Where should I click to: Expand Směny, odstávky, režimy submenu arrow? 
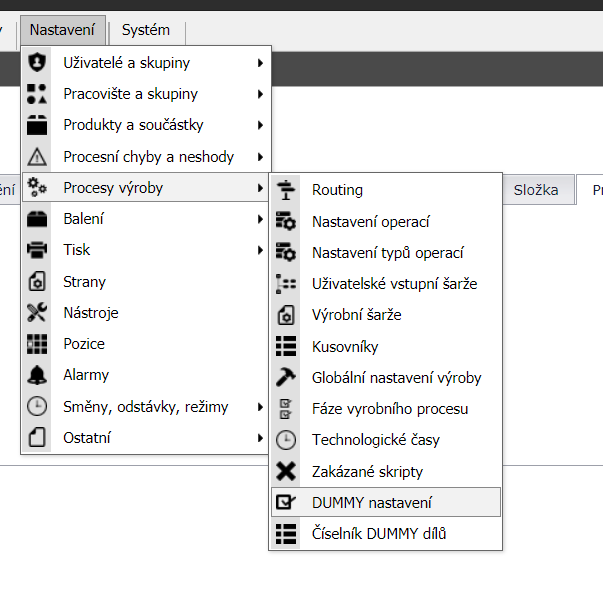click(260, 407)
